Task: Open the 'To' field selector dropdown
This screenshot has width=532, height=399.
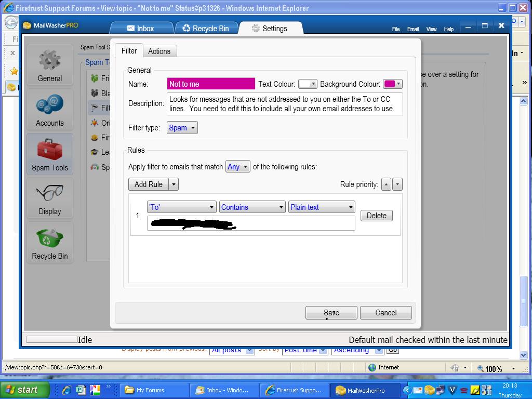Action: click(x=181, y=207)
